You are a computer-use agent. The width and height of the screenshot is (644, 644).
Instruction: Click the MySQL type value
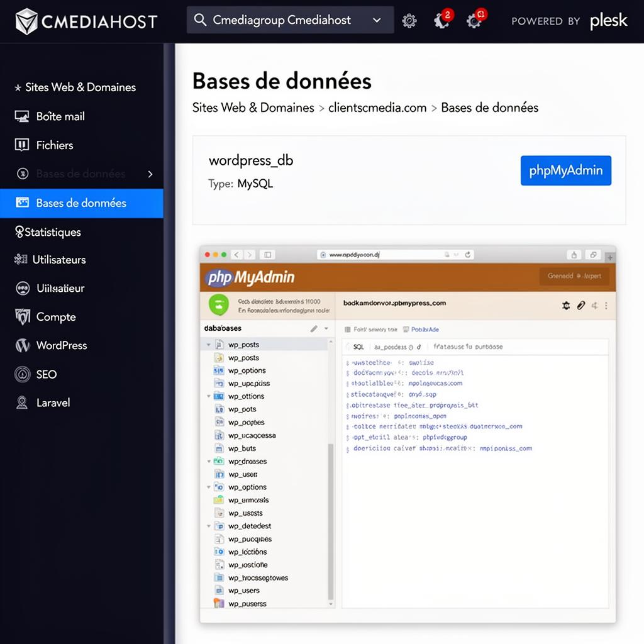255,184
